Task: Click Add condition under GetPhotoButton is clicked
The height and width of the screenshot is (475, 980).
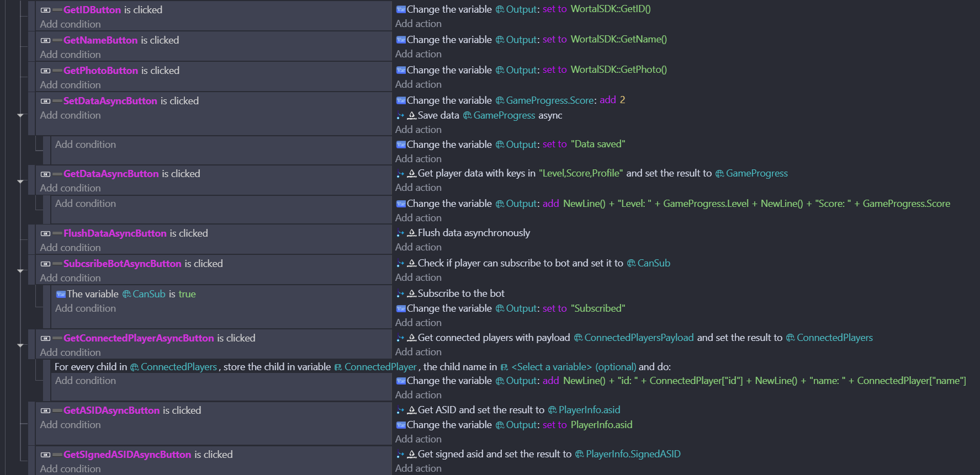Action: tap(70, 85)
